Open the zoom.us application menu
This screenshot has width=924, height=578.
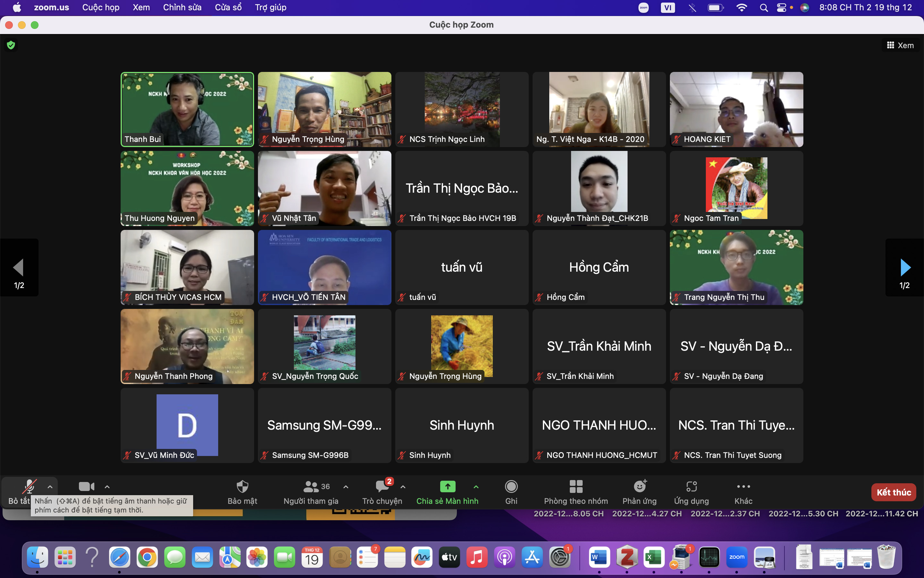(52, 8)
